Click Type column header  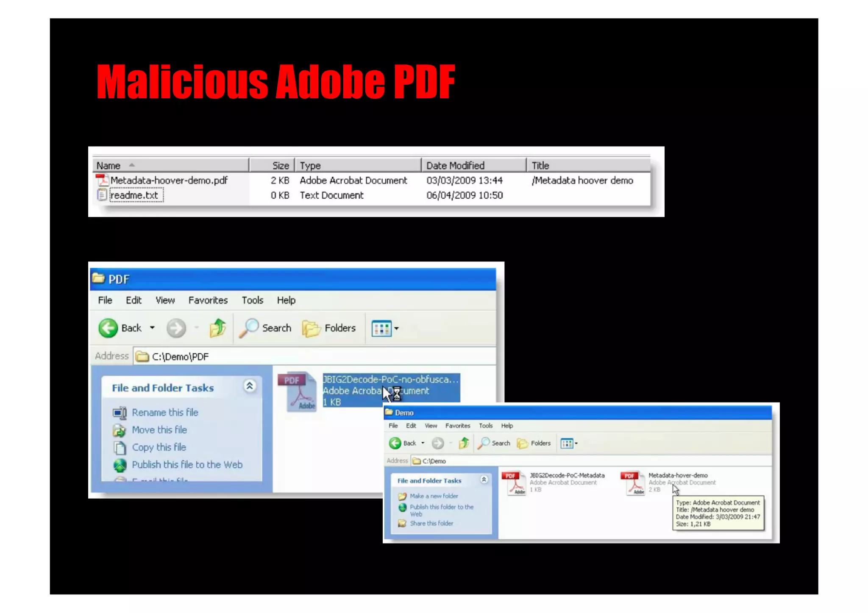click(358, 165)
